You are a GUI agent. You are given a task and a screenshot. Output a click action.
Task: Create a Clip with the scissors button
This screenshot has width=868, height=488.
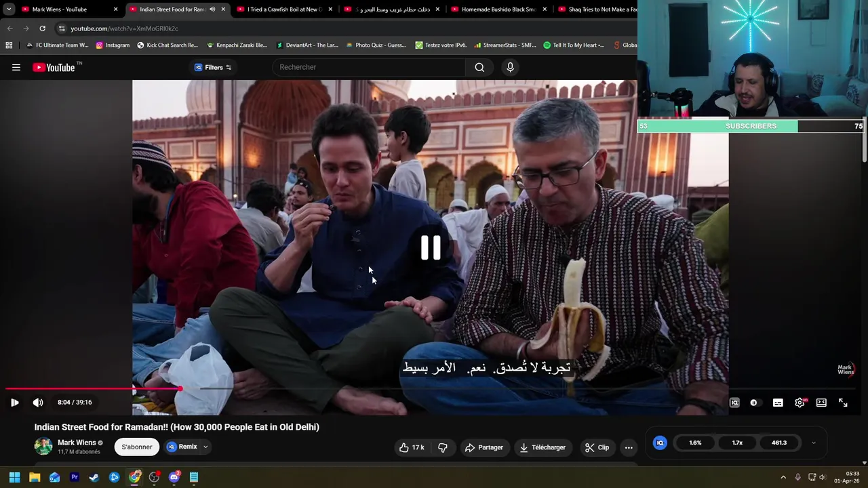coord(597,447)
